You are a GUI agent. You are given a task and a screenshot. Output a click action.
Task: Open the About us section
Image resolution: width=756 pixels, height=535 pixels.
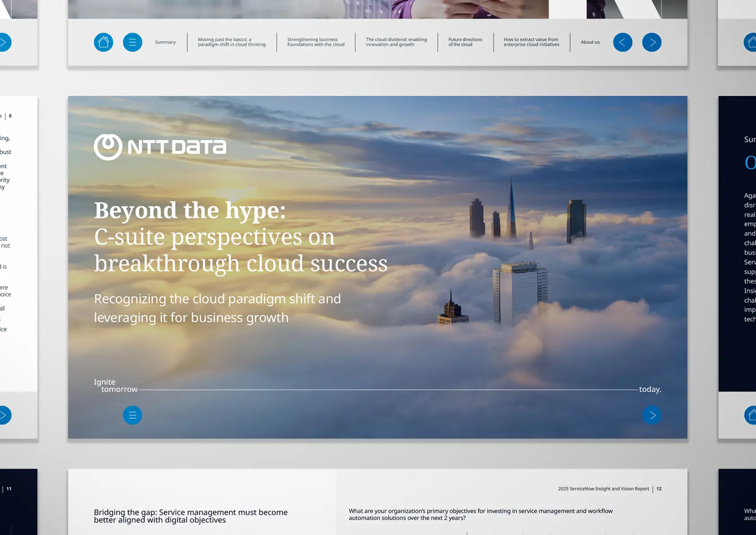point(590,42)
